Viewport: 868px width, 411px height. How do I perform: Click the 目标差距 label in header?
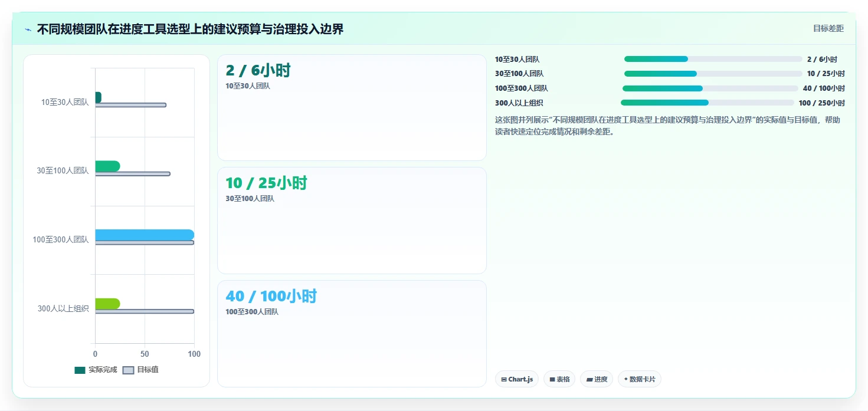[x=828, y=28]
